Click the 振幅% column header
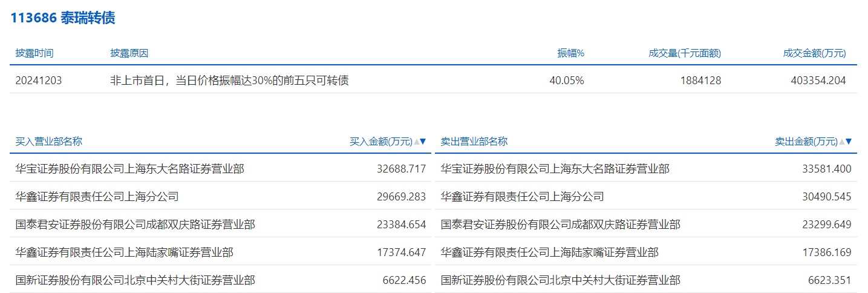 coord(570,53)
